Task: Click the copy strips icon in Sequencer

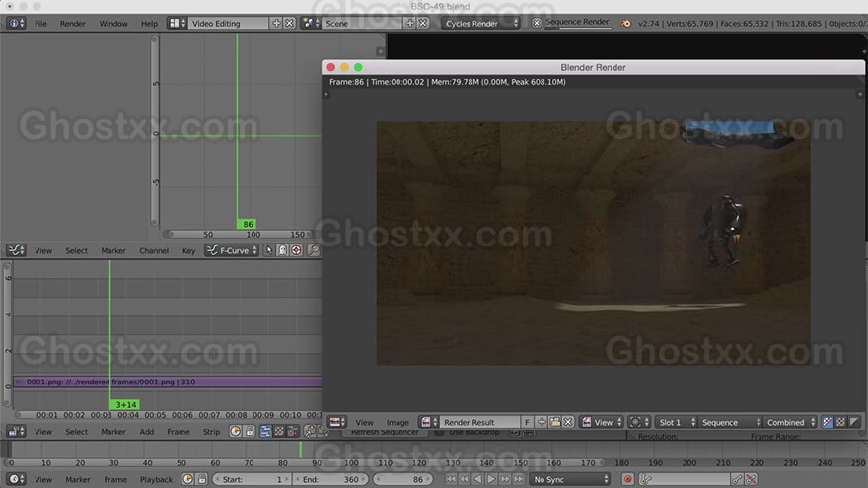Action: coord(310,431)
